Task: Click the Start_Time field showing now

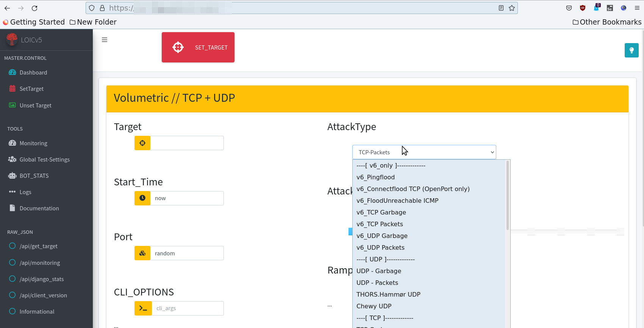Action: tap(187, 198)
